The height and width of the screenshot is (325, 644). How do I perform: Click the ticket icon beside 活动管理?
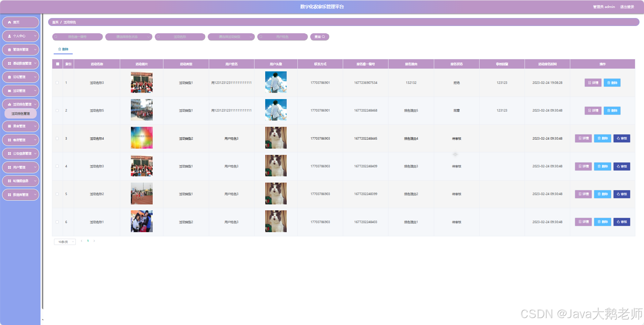(x=9, y=91)
